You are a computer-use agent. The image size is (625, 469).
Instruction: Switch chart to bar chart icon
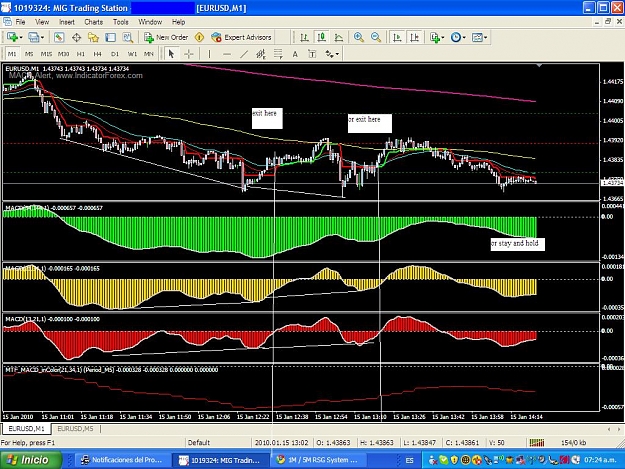click(305, 37)
